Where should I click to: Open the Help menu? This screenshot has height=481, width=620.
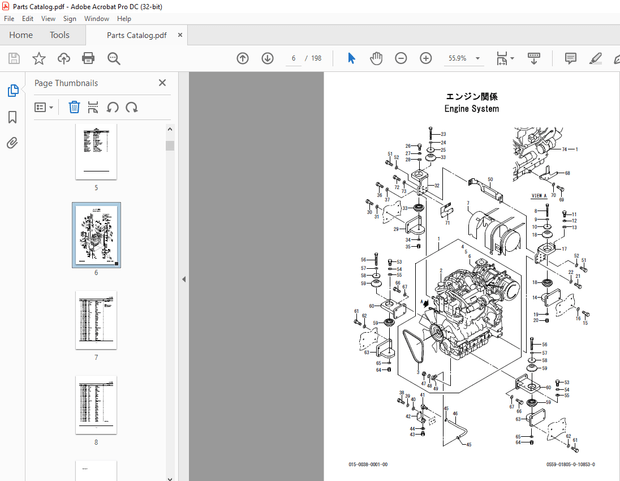124,19
